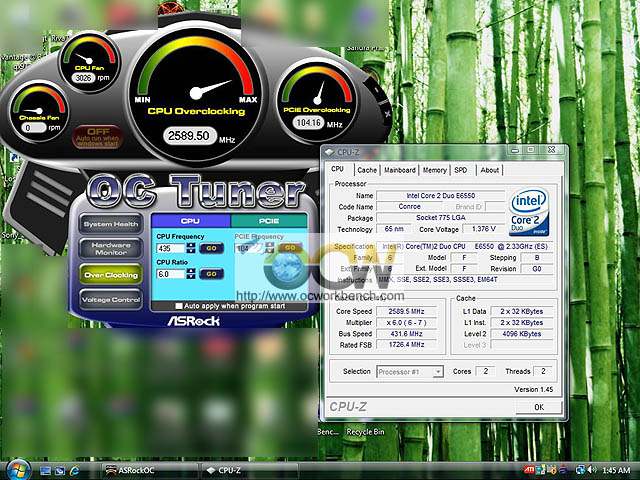The height and width of the screenshot is (480, 640).
Task: Decrease CPU Ratio with down arrow
Action: [191, 277]
